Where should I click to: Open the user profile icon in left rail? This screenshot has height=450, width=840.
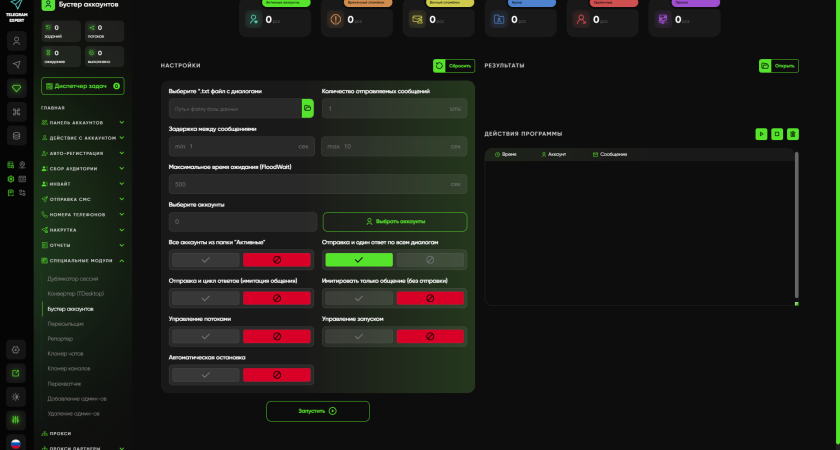click(x=17, y=41)
